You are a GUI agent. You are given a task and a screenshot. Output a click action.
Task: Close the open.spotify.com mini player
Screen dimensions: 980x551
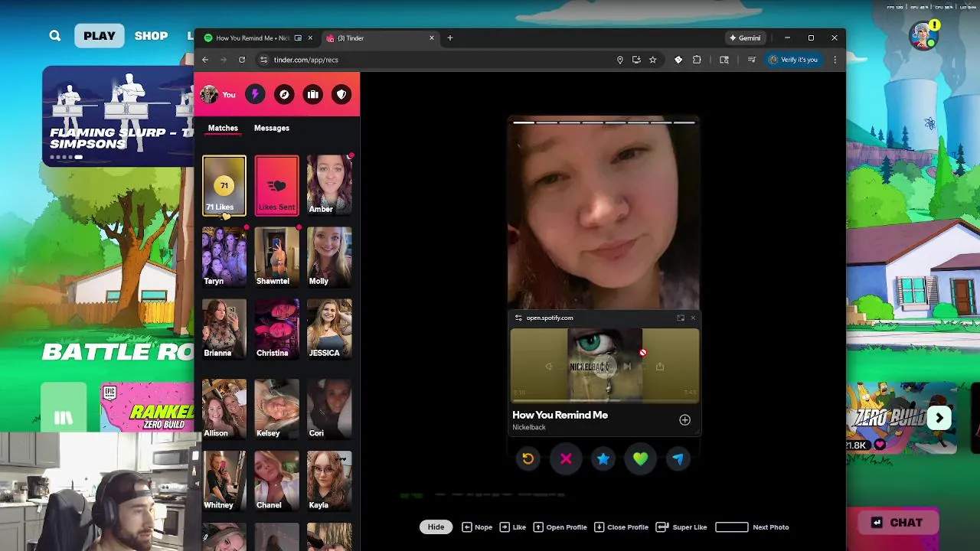(693, 318)
